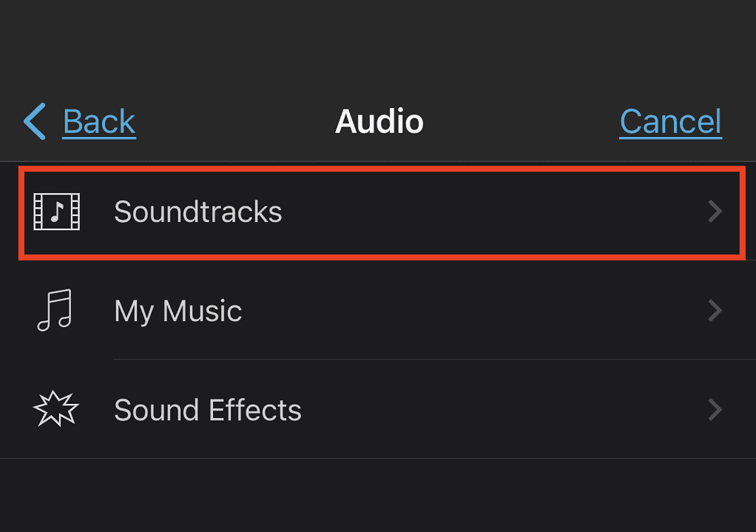Go back via the Back text link

pyautogui.click(x=99, y=121)
